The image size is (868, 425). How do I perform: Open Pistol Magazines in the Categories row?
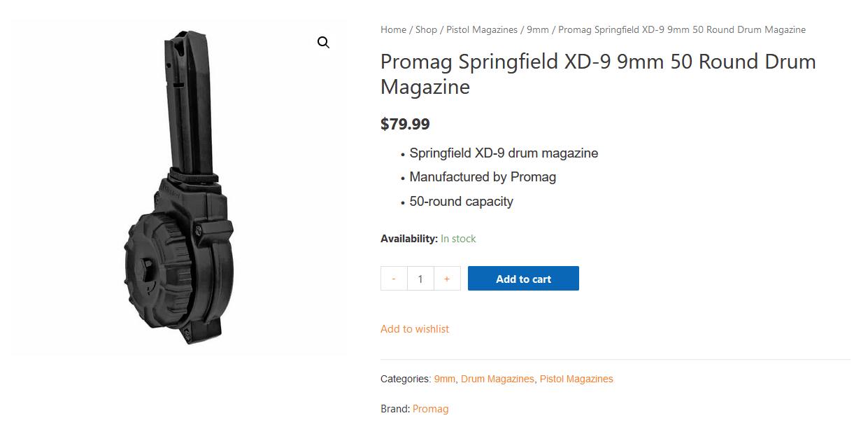pos(576,379)
